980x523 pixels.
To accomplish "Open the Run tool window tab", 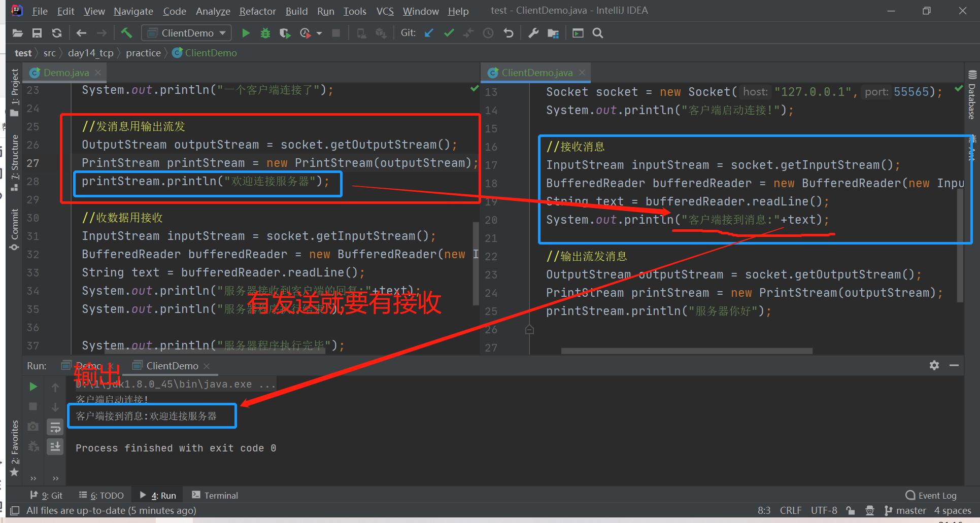I will [158, 496].
